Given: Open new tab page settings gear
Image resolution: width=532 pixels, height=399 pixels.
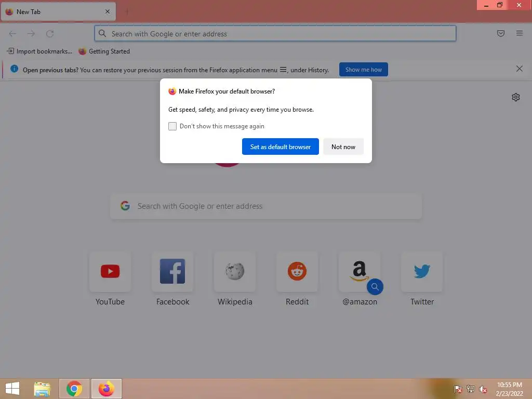Looking at the screenshot, I should (515, 97).
